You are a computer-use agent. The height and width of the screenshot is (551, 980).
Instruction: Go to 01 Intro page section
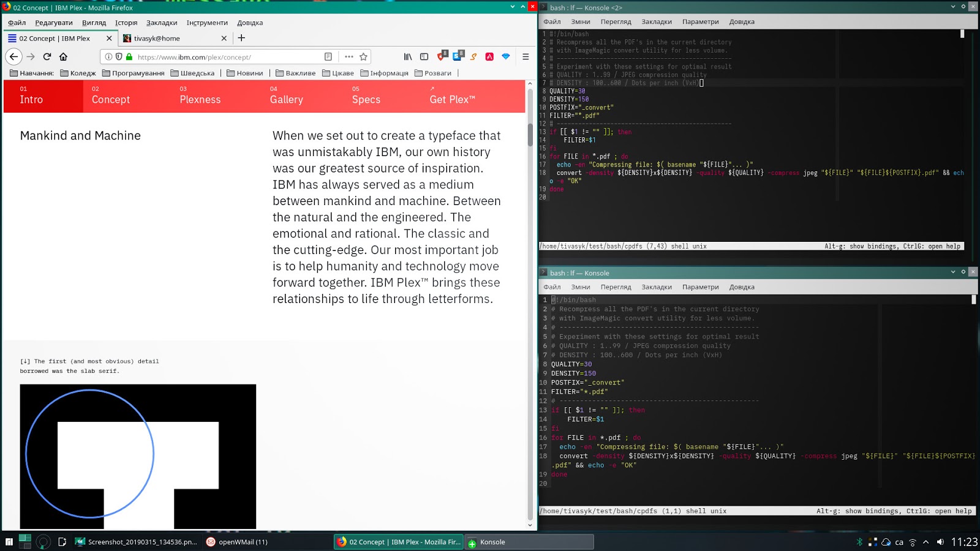(43, 96)
